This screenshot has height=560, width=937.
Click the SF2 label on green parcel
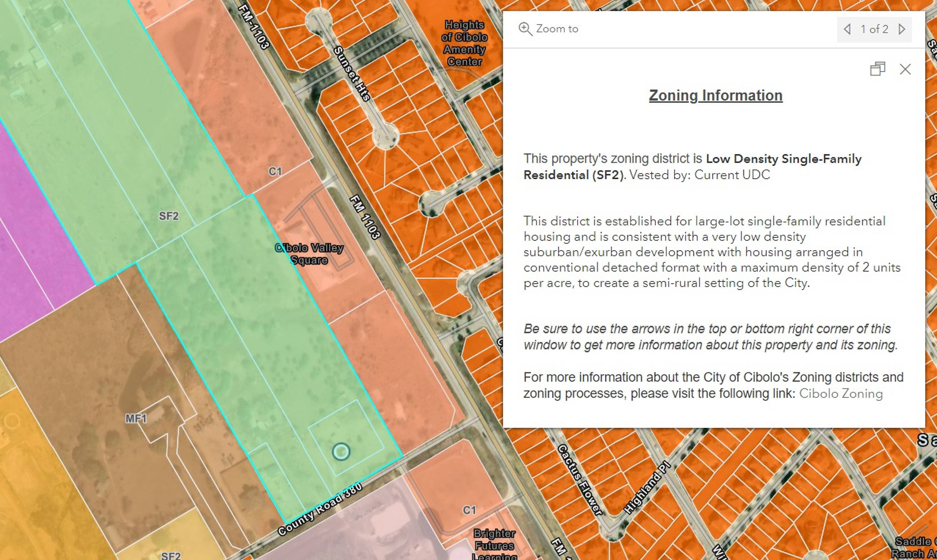[168, 216]
